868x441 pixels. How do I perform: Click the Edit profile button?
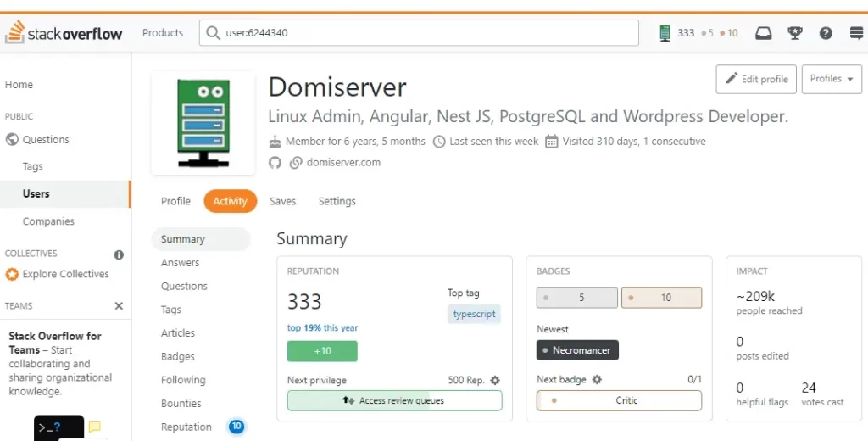[756, 79]
